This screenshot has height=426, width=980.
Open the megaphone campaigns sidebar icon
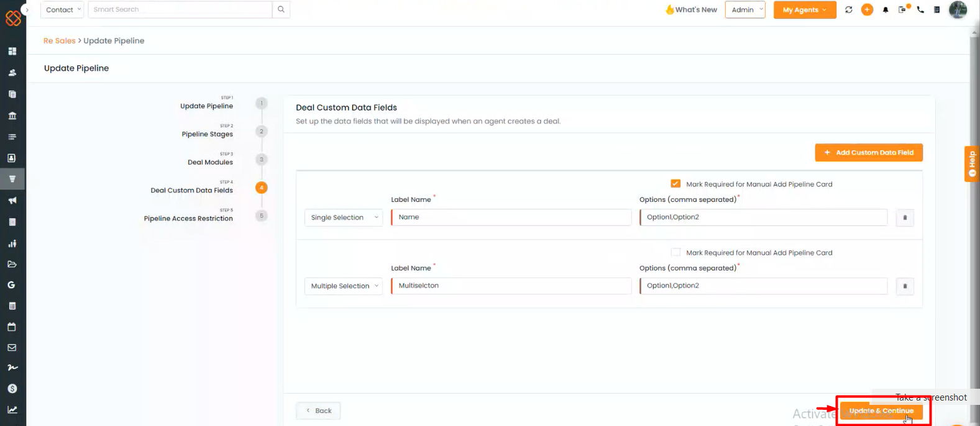[12, 201]
